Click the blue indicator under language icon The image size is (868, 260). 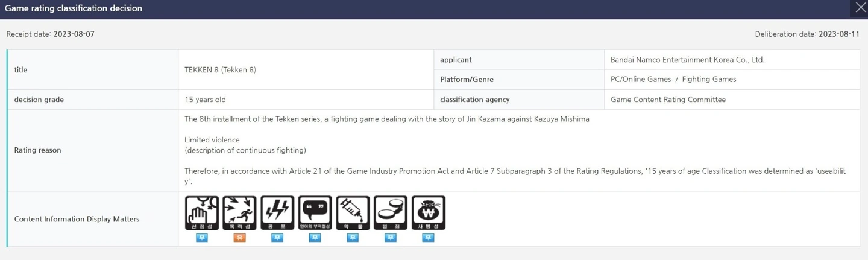pyautogui.click(x=315, y=238)
